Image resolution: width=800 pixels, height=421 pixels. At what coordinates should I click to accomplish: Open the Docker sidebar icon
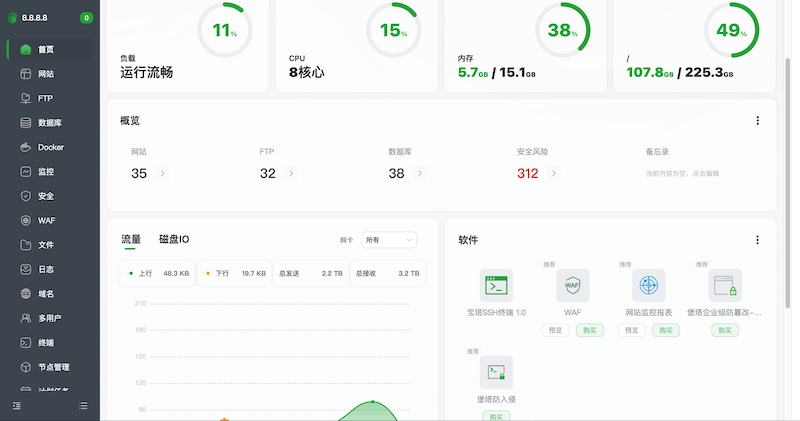point(26,147)
